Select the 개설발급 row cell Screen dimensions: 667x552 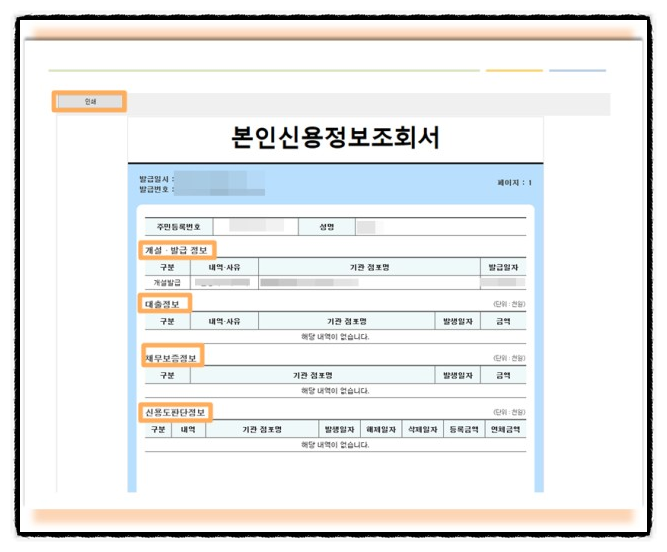tap(167, 282)
